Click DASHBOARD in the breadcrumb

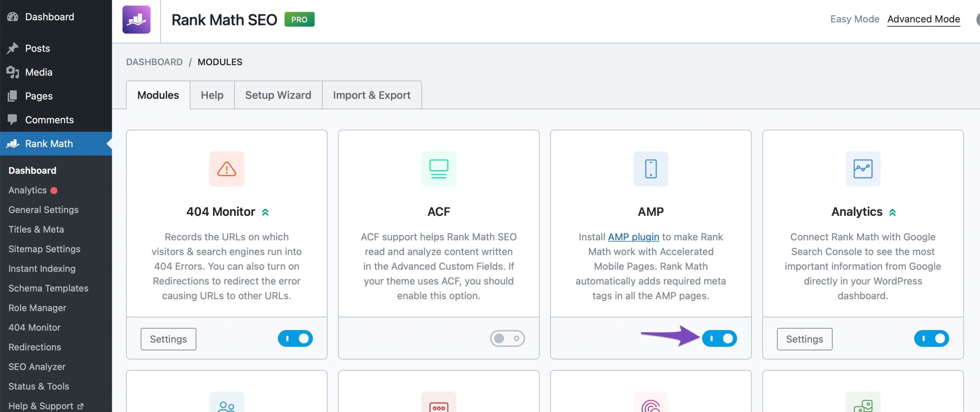pos(154,62)
